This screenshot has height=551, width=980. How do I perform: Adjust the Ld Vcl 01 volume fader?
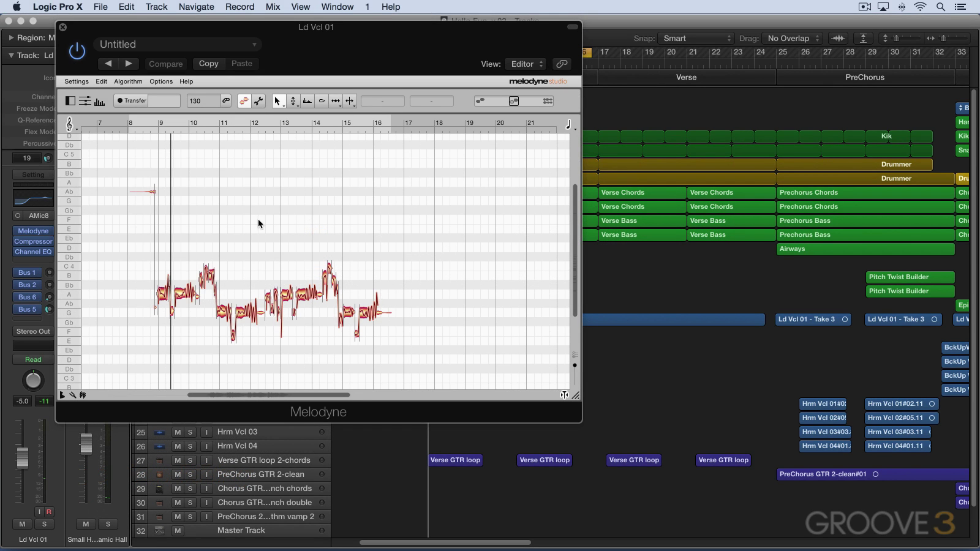pyautogui.click(x=22, y=458)
